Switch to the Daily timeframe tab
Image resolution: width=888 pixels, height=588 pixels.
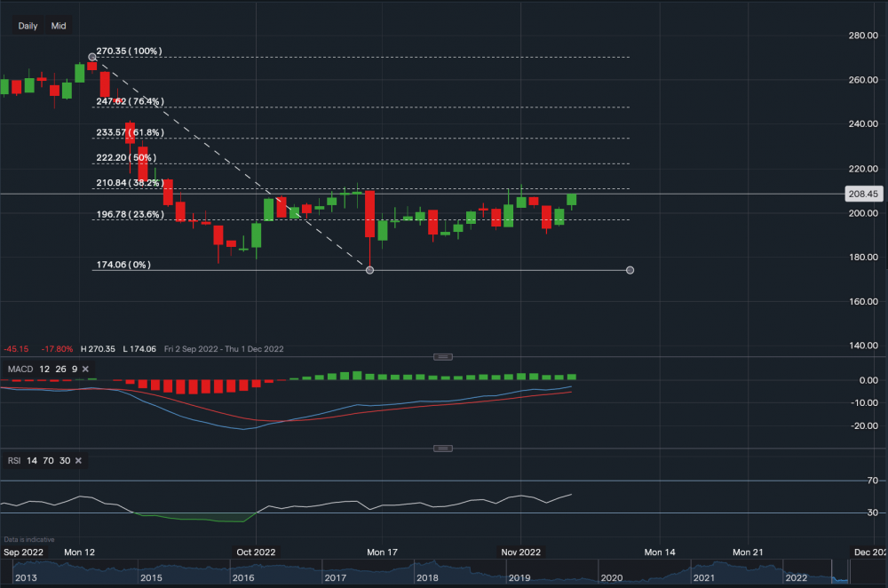[27, 26]
